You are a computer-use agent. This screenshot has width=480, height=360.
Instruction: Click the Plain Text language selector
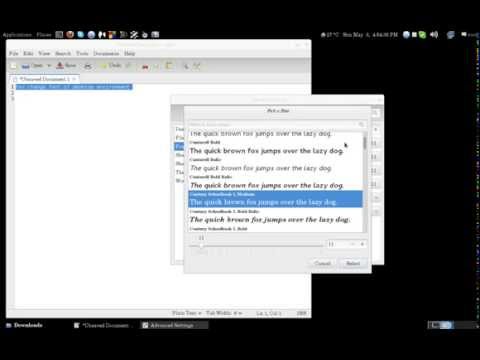coord(186,313)
